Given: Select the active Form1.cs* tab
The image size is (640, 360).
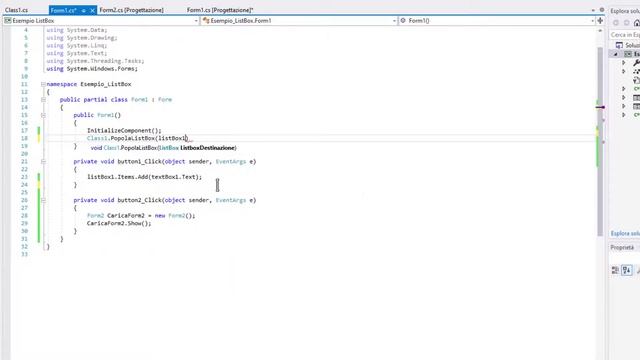Looking at the screenshot, I should (63, 10).
